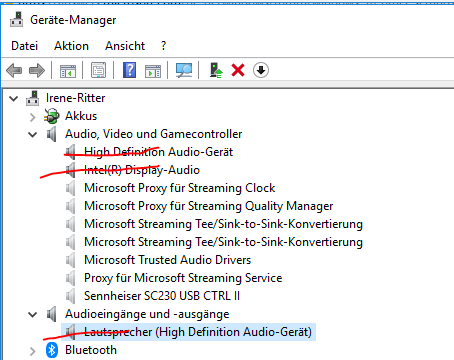Update driver with green arrow icon
This screenshot has height=360, width=454.
(x=216, y=70)
